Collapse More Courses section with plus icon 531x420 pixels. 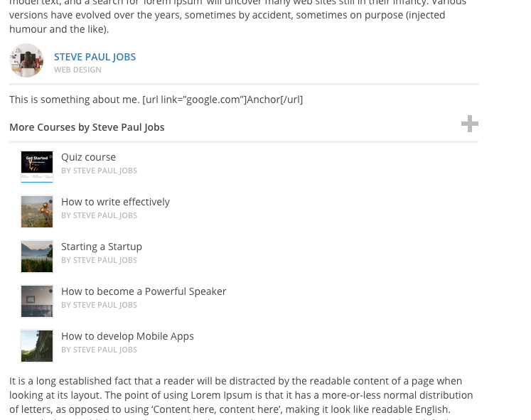(x=470, y=124)
